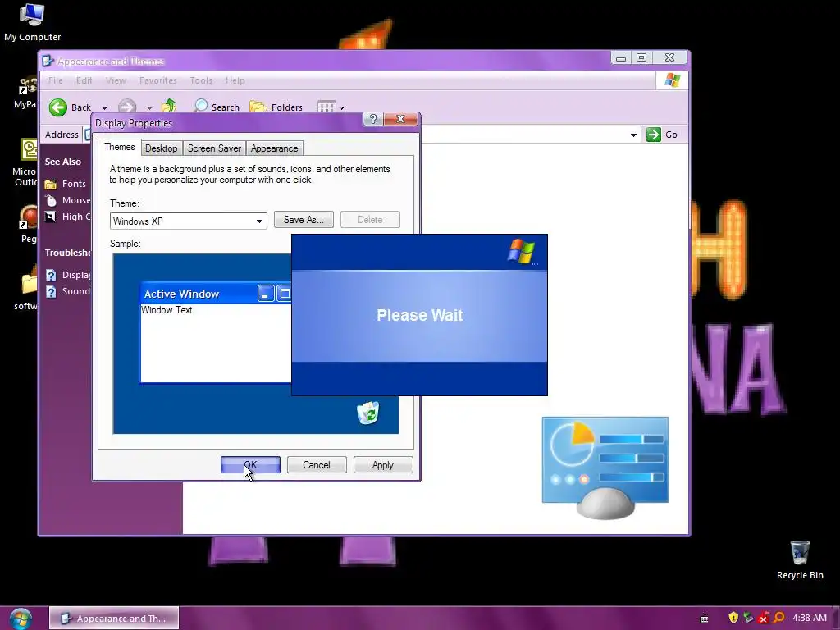This screenshot has width=840, height=630.
Task: Open the Help menu
Action: 235,80
